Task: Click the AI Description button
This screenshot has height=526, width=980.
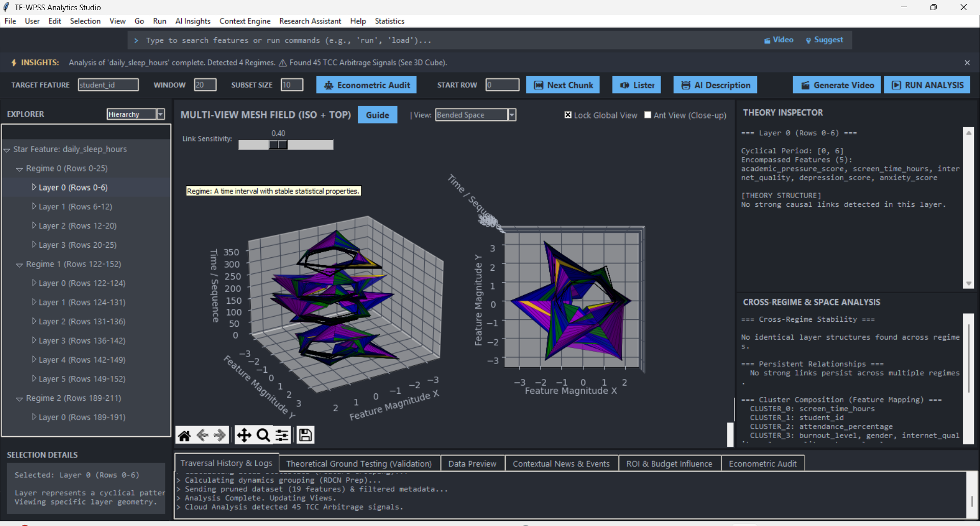Action: (x=715, y=85)
